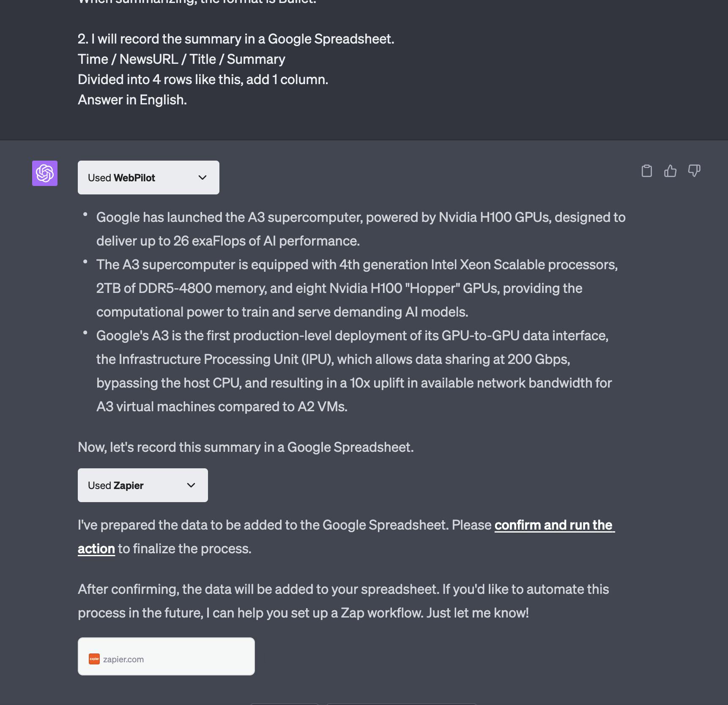
Task: Click the "Divided into 4 rows" line
Action: point(203,79)
